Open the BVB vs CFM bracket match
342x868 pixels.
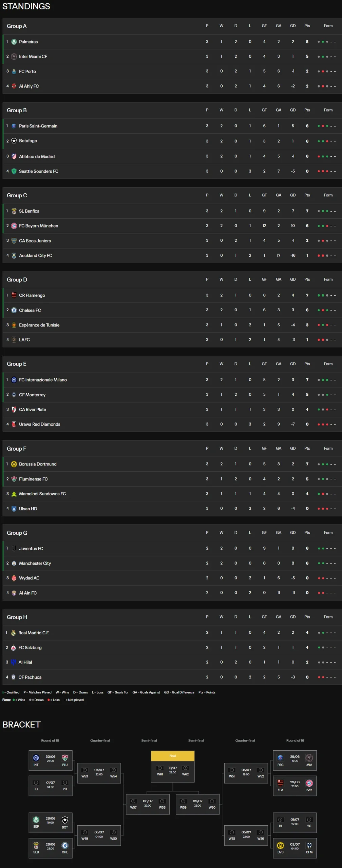(x=294, y=848)
